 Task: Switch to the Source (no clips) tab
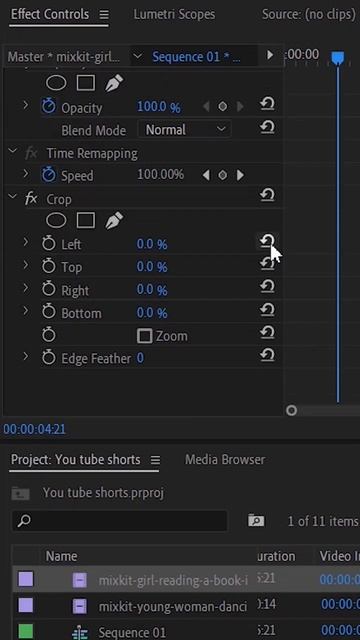[309, 15]
